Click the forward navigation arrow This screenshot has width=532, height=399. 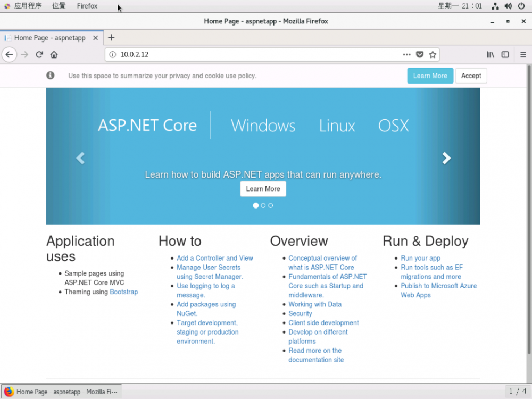coord(24,55)
